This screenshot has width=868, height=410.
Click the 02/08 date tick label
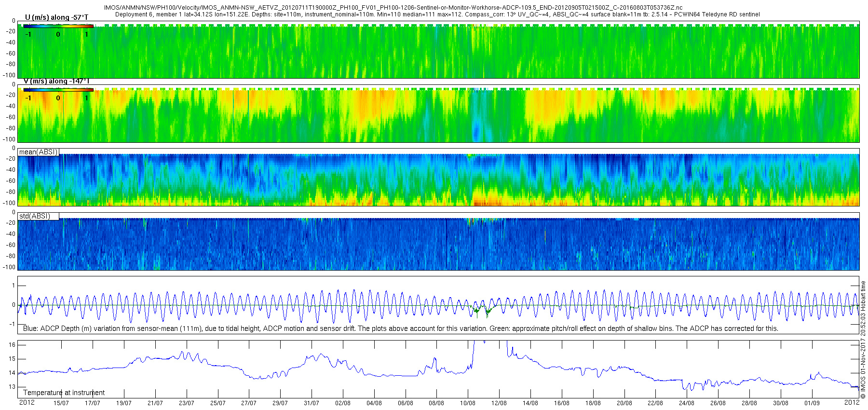342,403
